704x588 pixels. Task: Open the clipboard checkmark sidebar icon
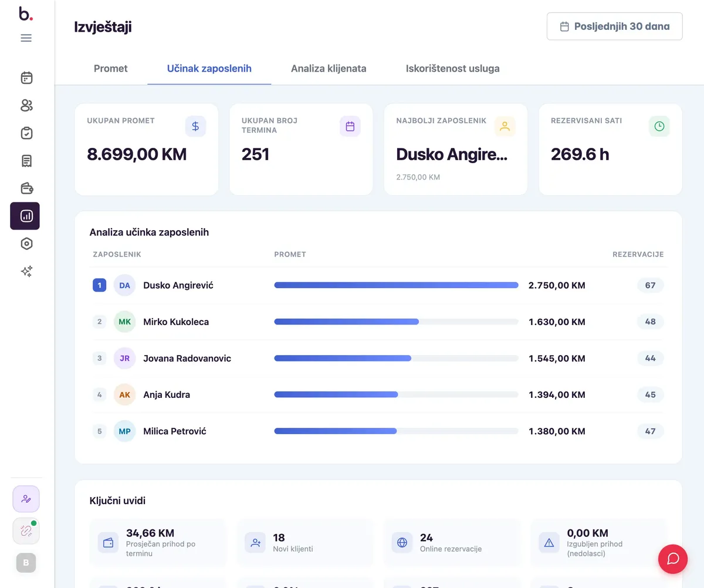pos(26,133)
